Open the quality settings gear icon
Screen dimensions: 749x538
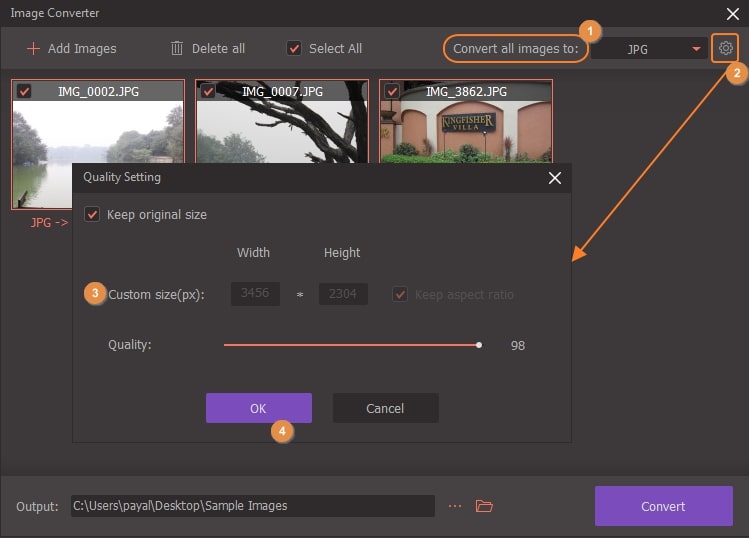[x=726, y=48]
